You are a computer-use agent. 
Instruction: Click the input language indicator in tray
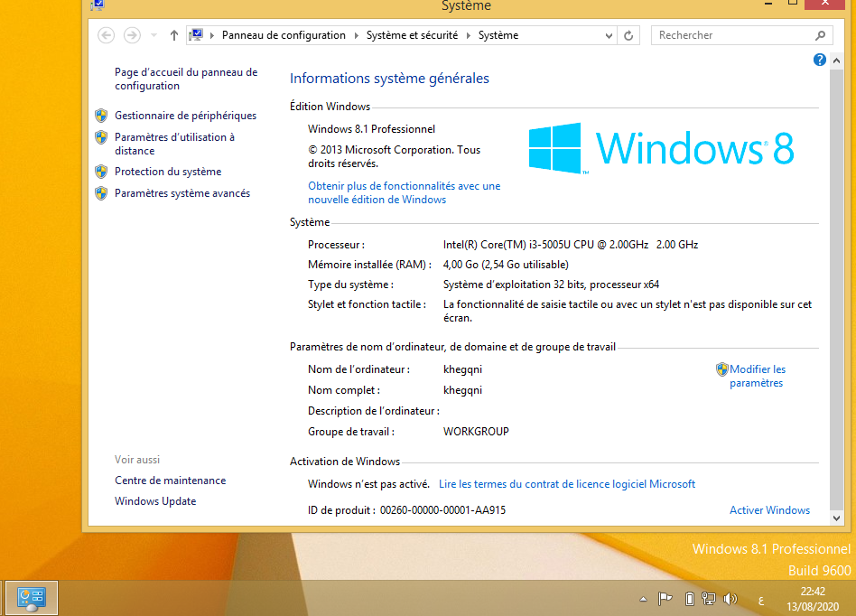point(761,601)
